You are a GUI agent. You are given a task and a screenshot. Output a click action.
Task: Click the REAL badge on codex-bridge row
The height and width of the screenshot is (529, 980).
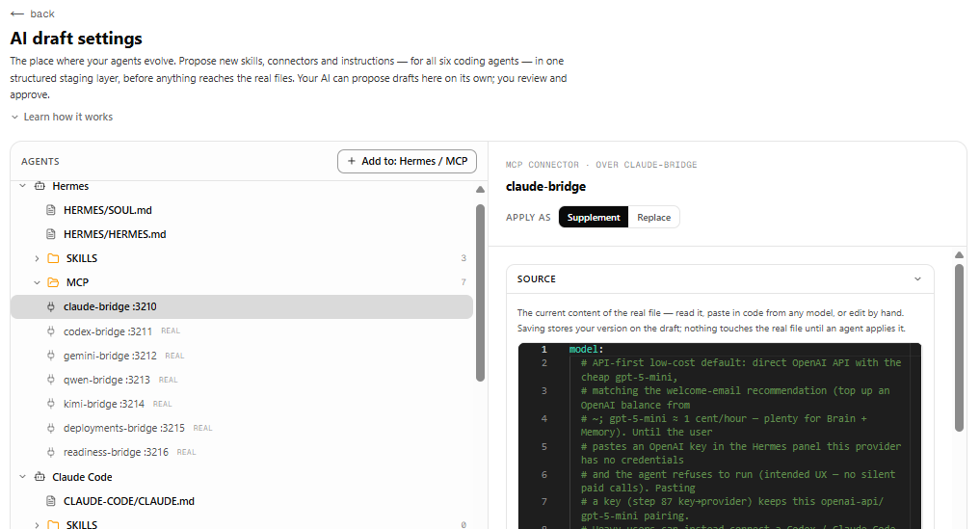tap(170, 331)
